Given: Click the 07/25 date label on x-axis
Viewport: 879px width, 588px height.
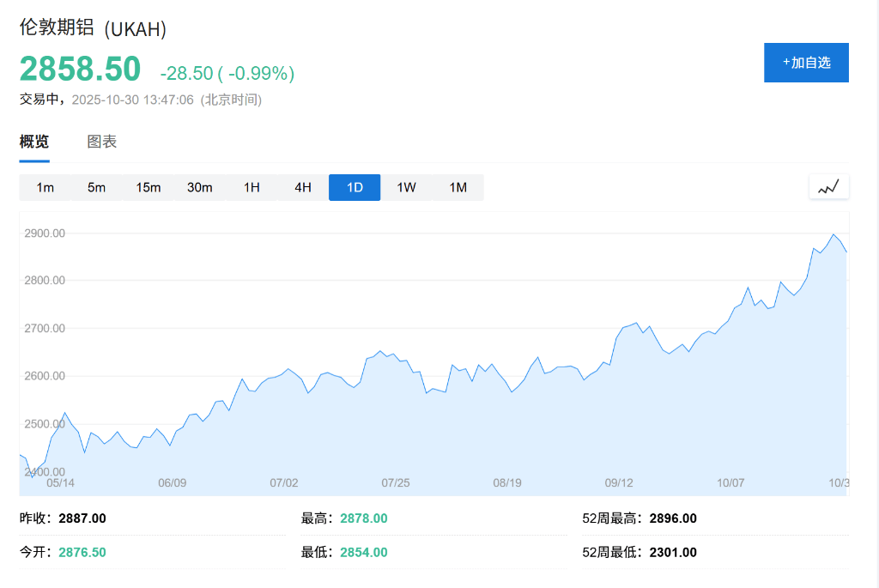Looking at the screenshot, I should [396, 482].
